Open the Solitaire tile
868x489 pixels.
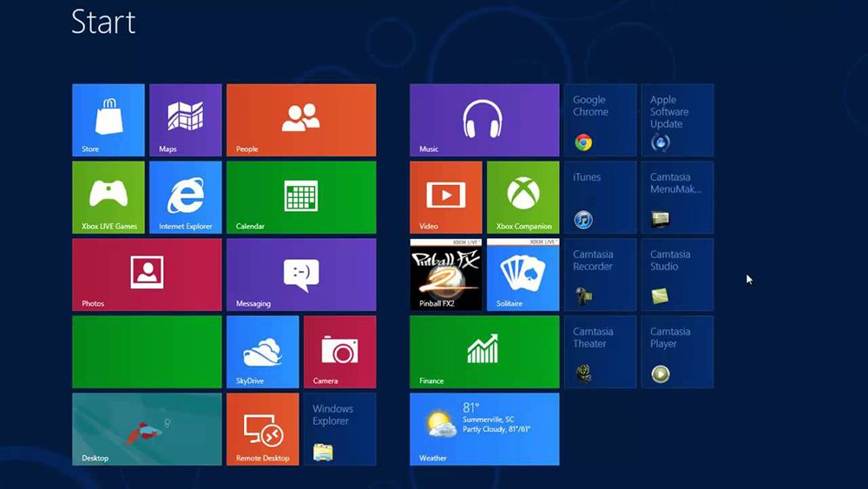pos(523,274)
